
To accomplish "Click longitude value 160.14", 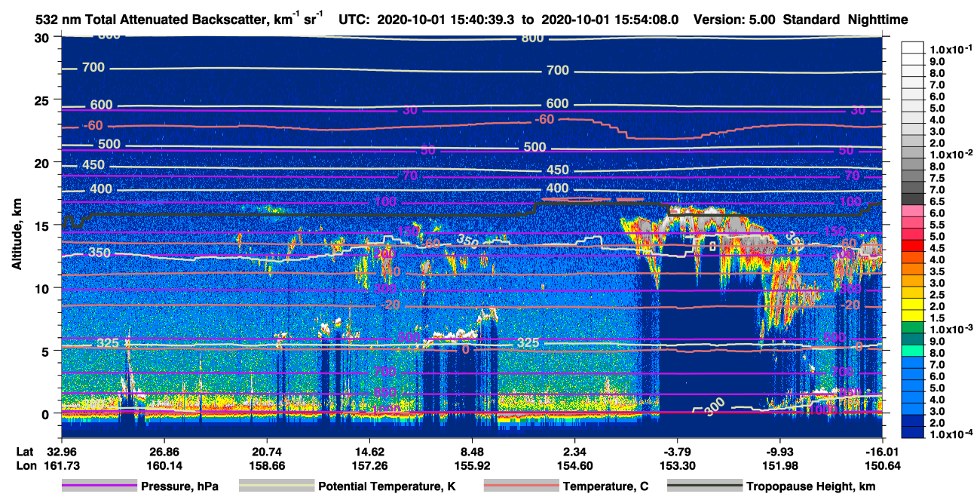I will point(164,465).
